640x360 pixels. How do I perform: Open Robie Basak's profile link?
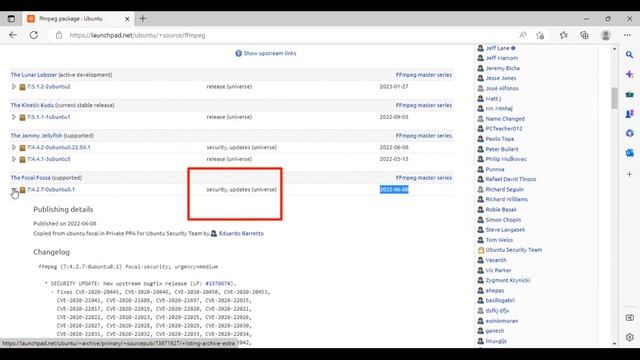[501, 209]
